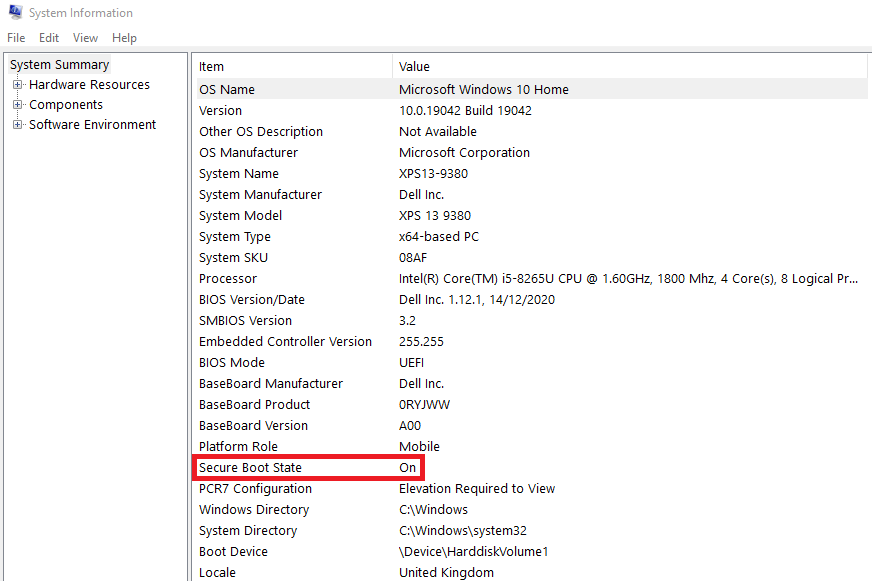Click the XPS13-9380 value

point(434,173)
